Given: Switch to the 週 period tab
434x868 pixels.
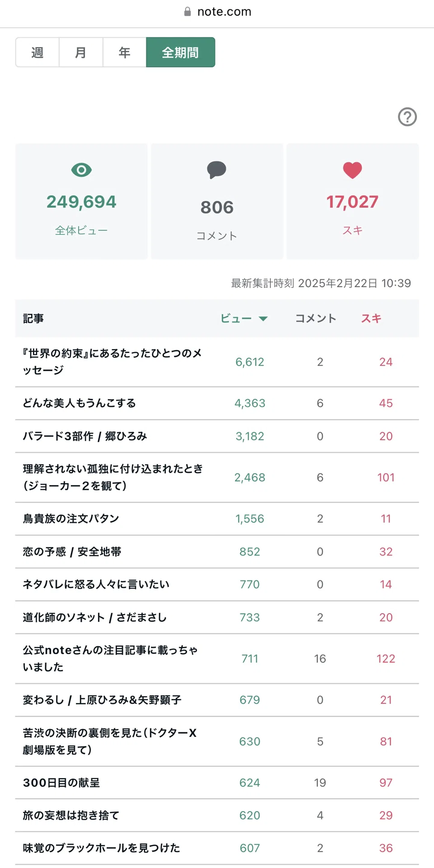Looking at the screenshot, I should (x=37, y=52).
